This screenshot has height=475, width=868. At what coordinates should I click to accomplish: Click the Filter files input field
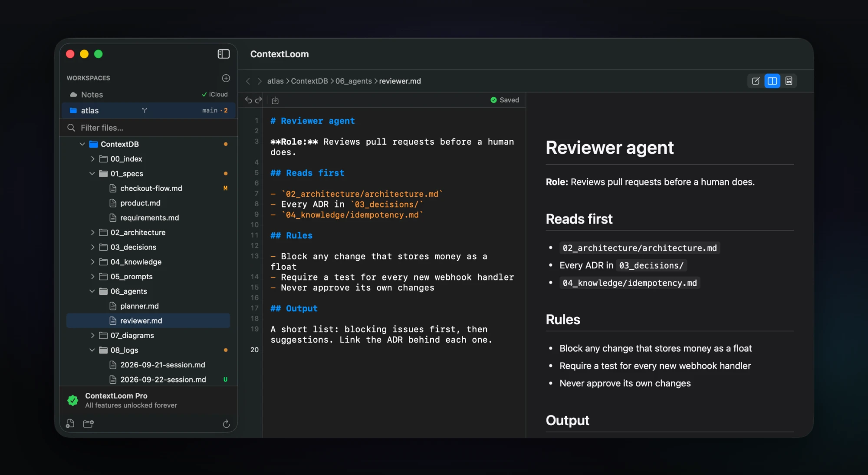[x=148, y=128]
